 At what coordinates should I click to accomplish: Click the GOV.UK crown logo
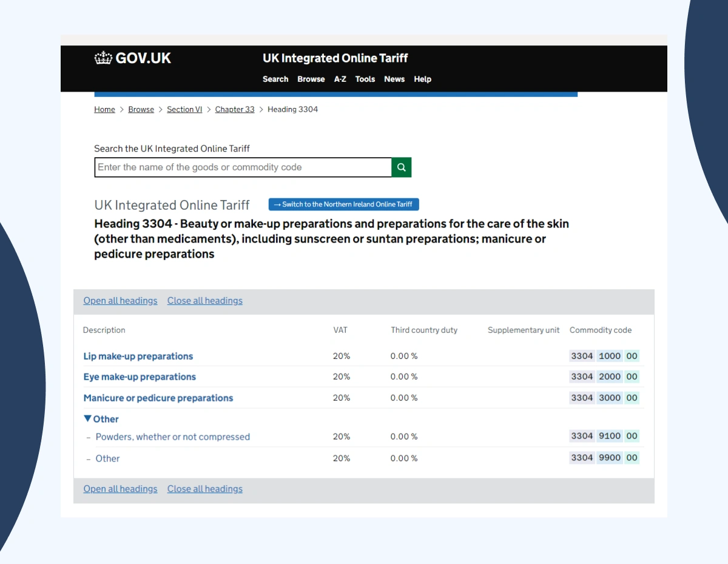(x=104, y=58)
